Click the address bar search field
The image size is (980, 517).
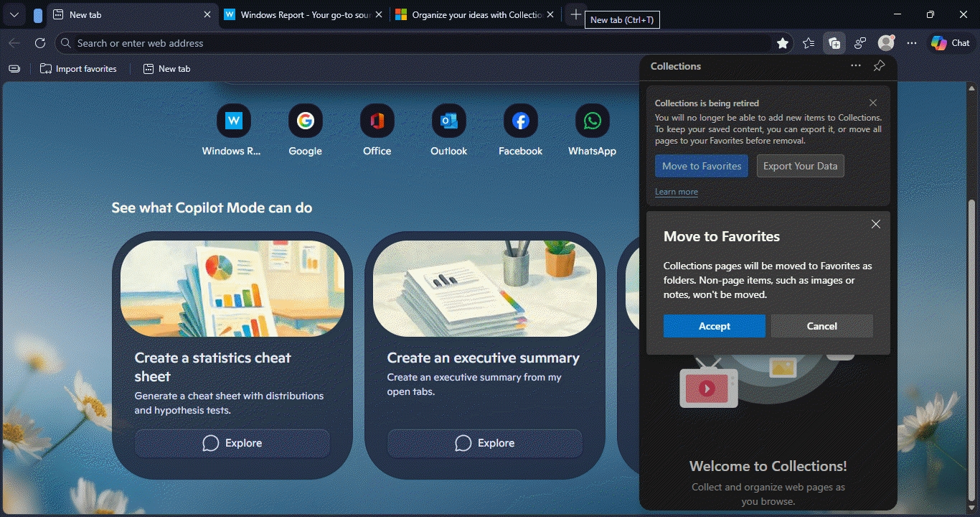[416, 43]
